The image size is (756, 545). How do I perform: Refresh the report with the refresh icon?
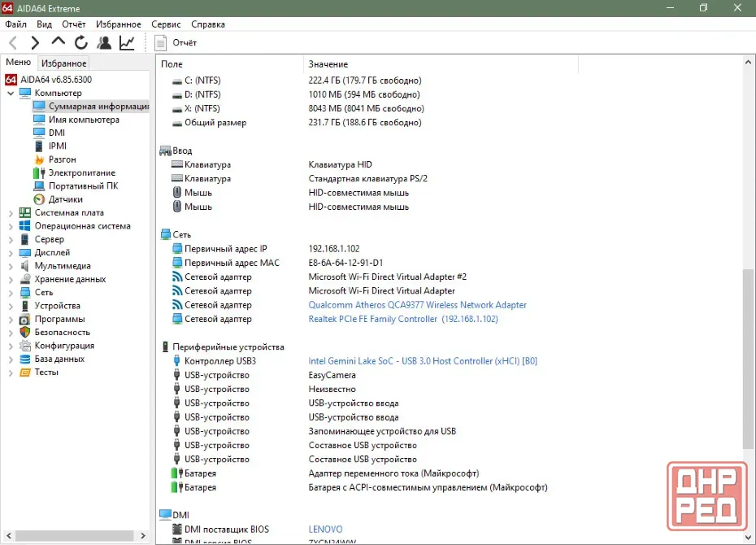coord(81,43)
